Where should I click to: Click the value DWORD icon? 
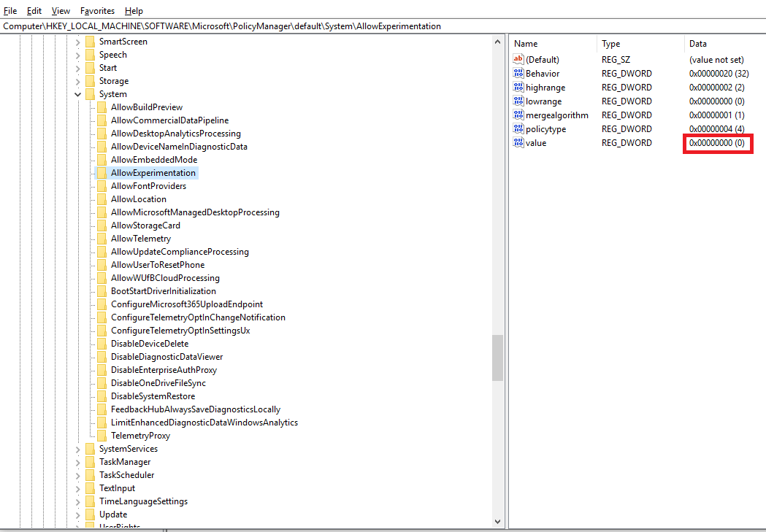coord(518,142)
